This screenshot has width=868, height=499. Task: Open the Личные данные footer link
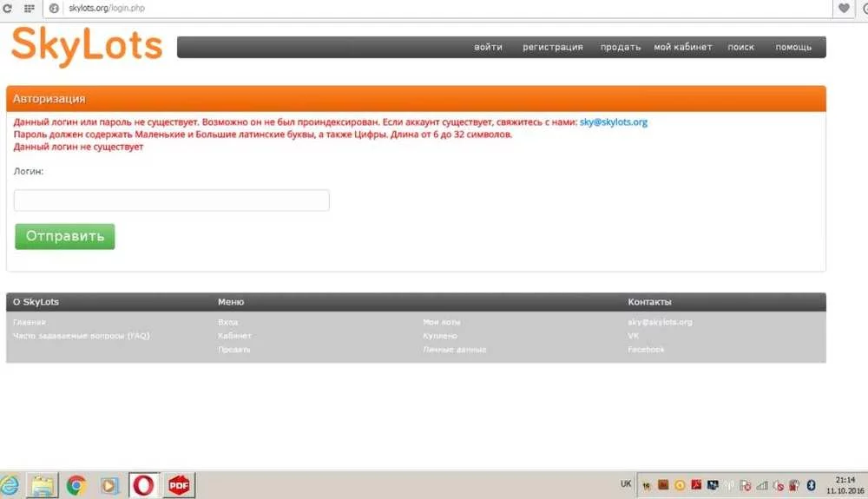(455, 350)
